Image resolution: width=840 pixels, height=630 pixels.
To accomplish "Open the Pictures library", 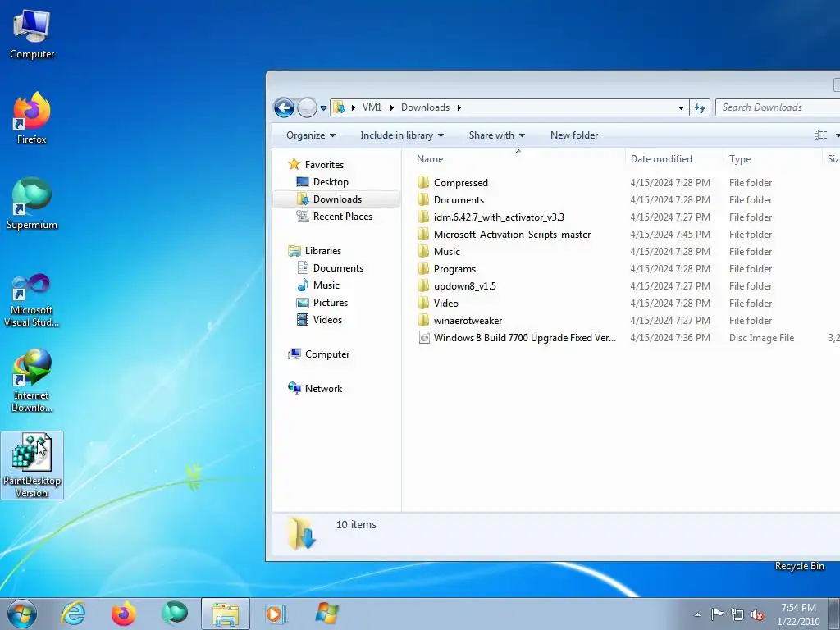I will click(x=330, y=303).
